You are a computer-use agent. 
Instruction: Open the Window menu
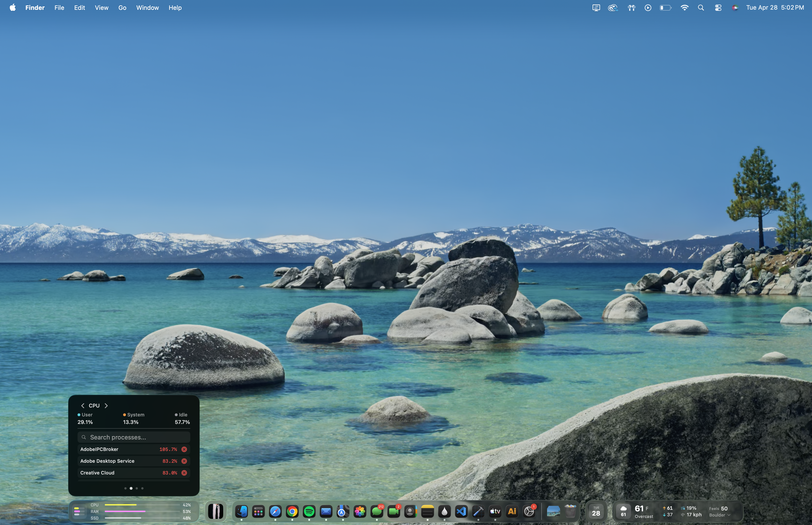[147, 8]
